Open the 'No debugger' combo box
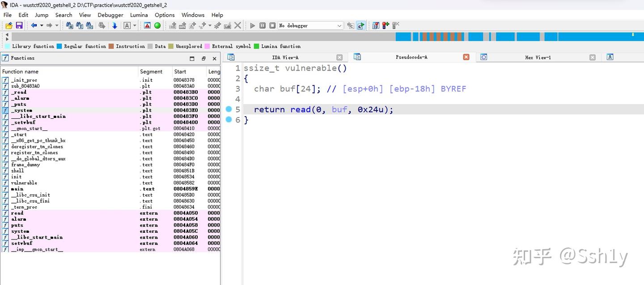This screenshot has height=285, width=644. point(310,25)
